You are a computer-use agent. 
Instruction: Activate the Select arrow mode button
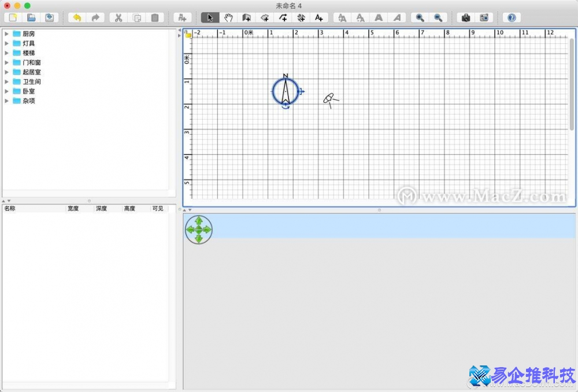point(210,17)
